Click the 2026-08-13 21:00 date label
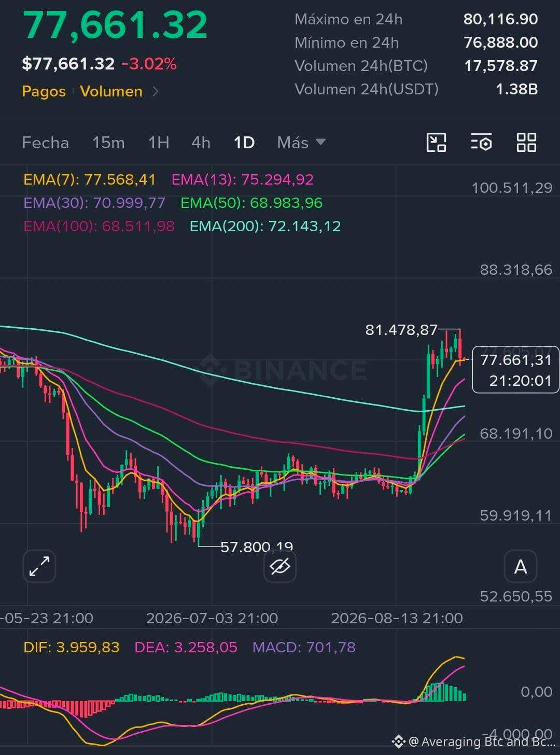The width and height of the screenshot is (560, 755). (x=397, y=618)
